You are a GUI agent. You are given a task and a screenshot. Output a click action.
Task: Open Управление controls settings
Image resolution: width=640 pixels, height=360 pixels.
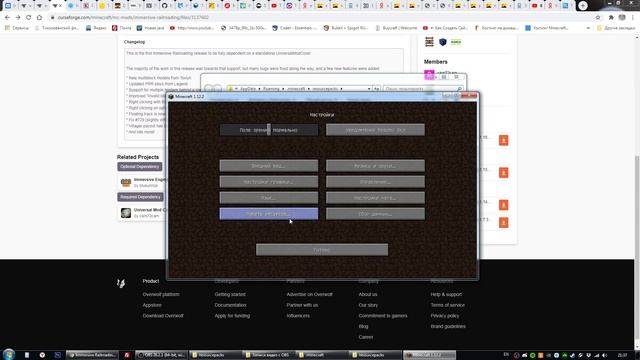375,182
